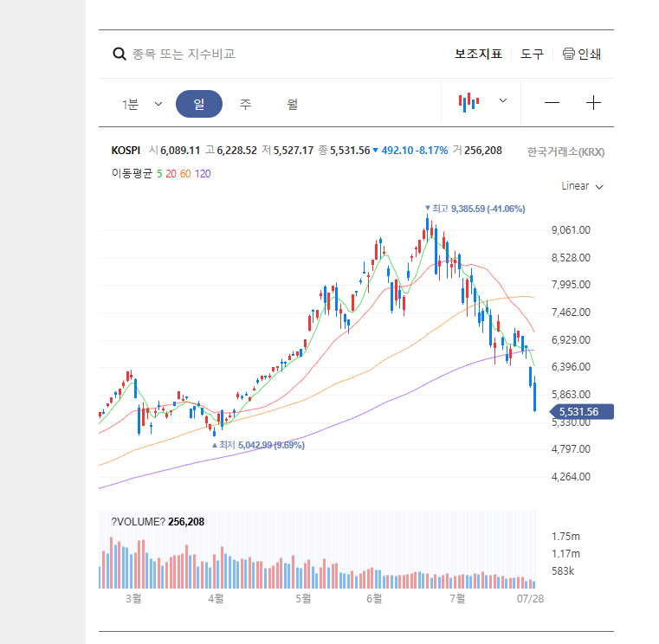Open the 보조지표 indicators menu
This screenshot has width=659, height=644.
pos(478,54)
